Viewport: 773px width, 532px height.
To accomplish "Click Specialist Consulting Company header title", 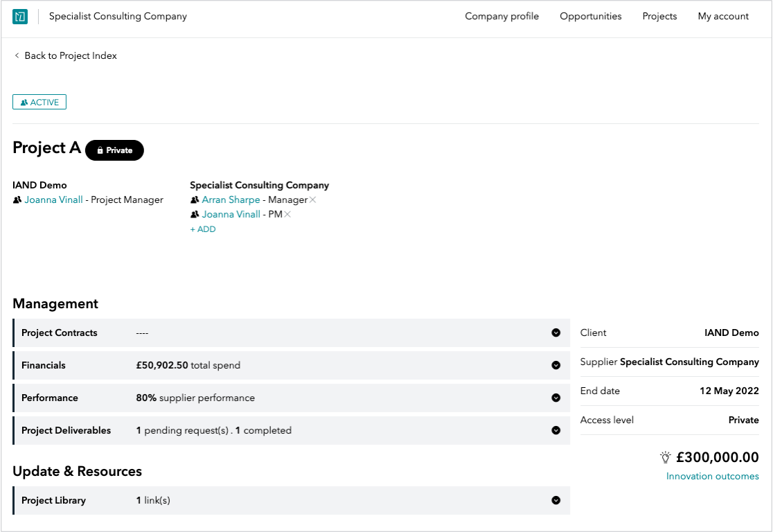I will 118,16.
